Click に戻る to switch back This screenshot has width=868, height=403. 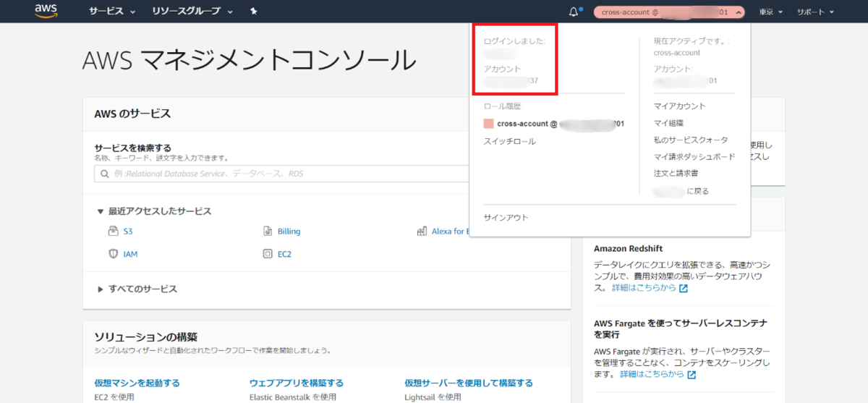click(681, 191)
